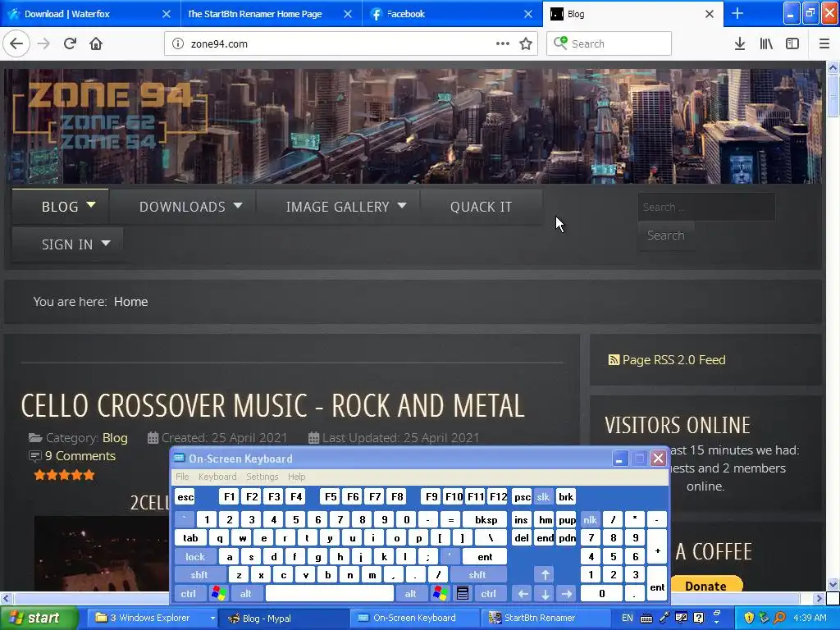840x630 pixels.
Task: Rate the article with orange stars
Action: pyautogui.click(x=64, y=475)
